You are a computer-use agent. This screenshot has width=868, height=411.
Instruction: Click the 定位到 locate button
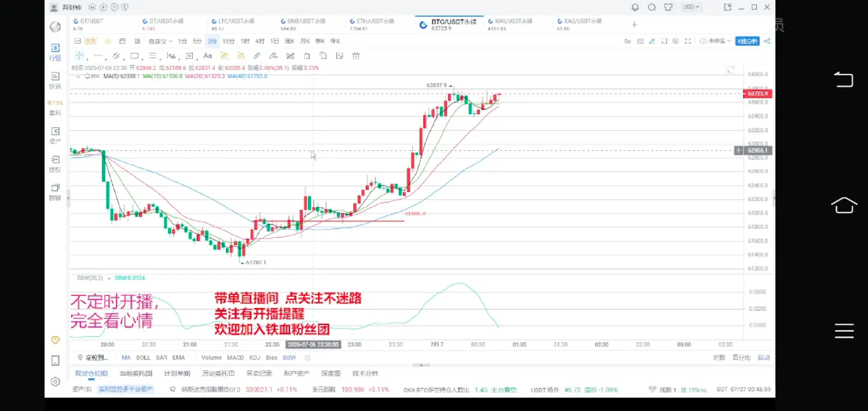[x=93, y=358]
